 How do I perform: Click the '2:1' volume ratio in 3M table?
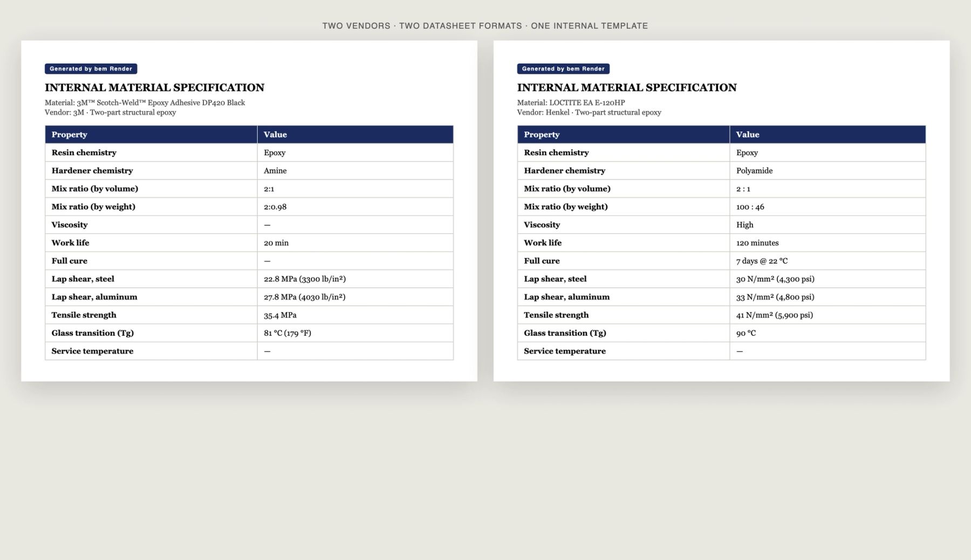[x=269, y=189]
